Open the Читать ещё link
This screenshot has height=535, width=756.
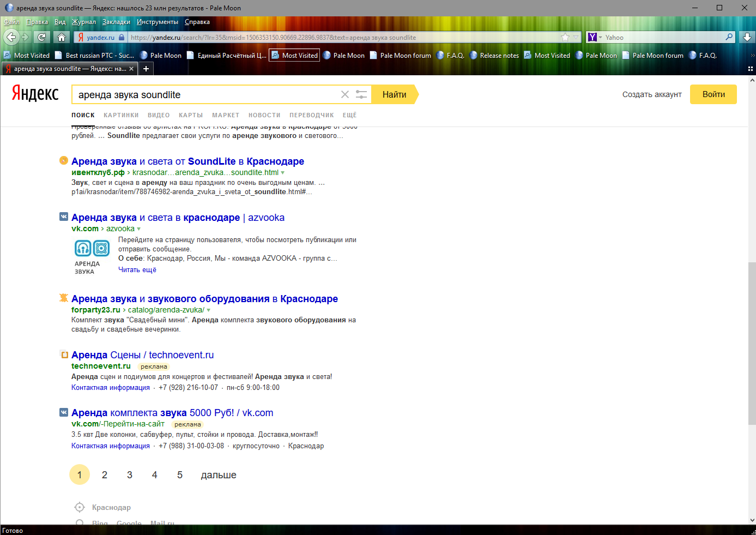[x=137, y=269]
